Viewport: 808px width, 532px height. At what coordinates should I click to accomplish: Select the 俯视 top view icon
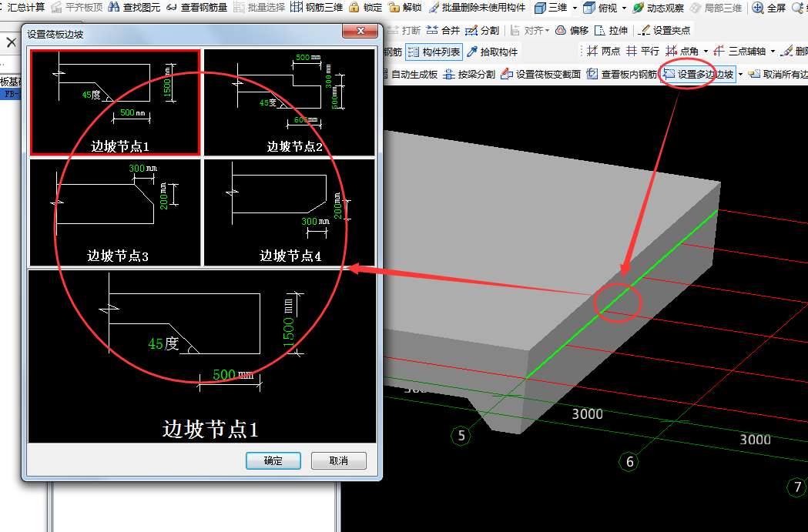tap(588, 8)
